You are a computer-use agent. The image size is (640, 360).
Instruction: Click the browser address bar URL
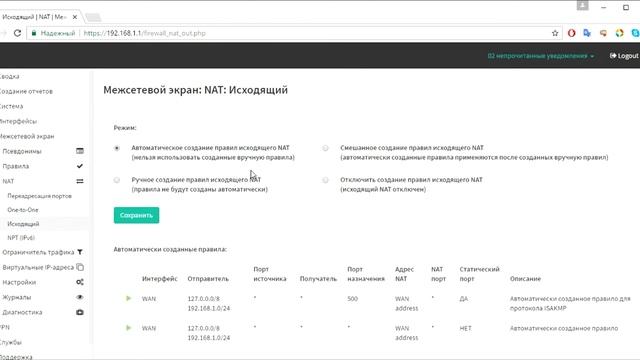(144, 33)
